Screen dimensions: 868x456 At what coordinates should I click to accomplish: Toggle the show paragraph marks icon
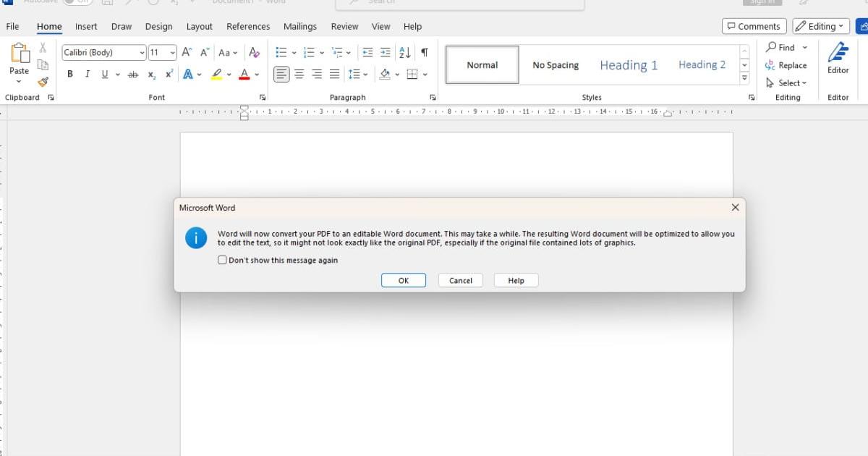click(x=425, y=52)
